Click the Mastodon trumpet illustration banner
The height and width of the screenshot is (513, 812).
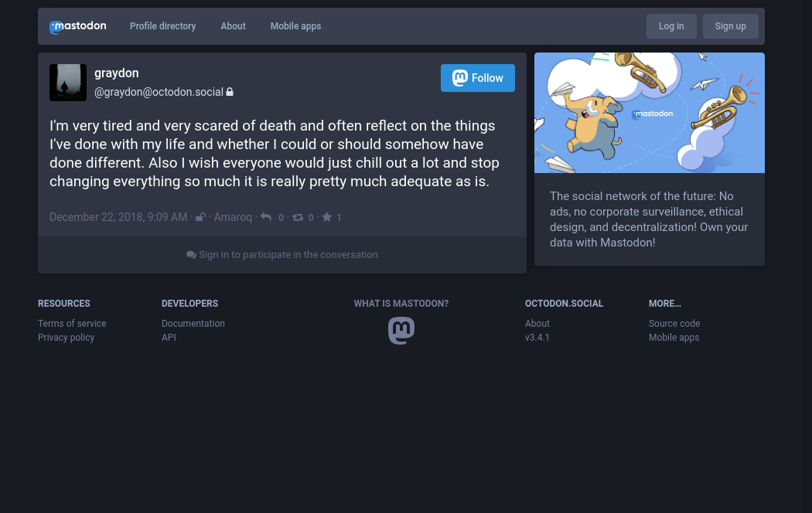pos(650,113)
